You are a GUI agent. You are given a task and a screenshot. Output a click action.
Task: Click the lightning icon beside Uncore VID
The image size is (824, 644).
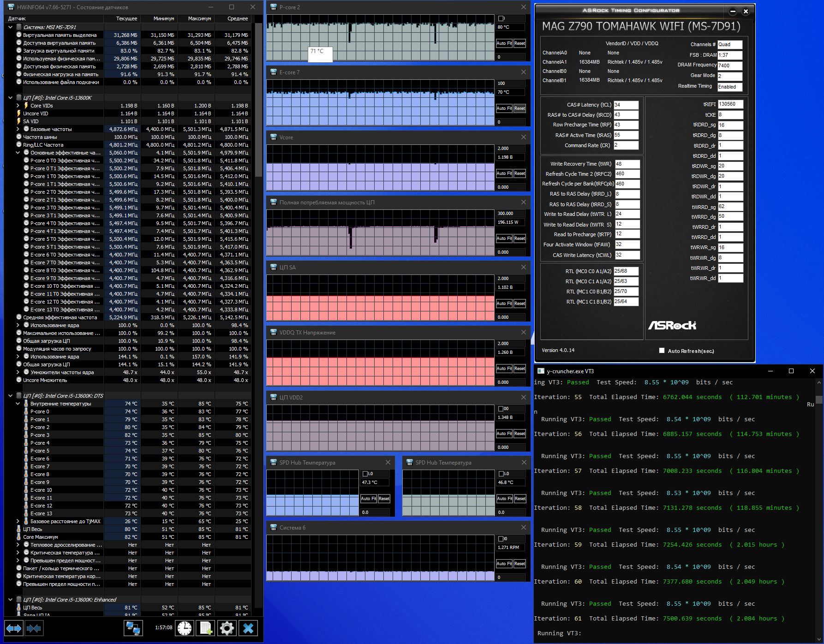point(19,113)
